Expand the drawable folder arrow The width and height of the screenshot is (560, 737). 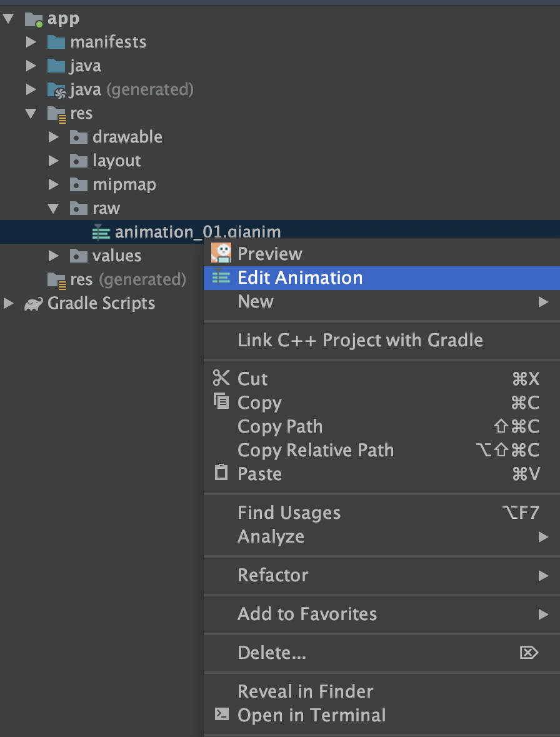pos(54,137)
